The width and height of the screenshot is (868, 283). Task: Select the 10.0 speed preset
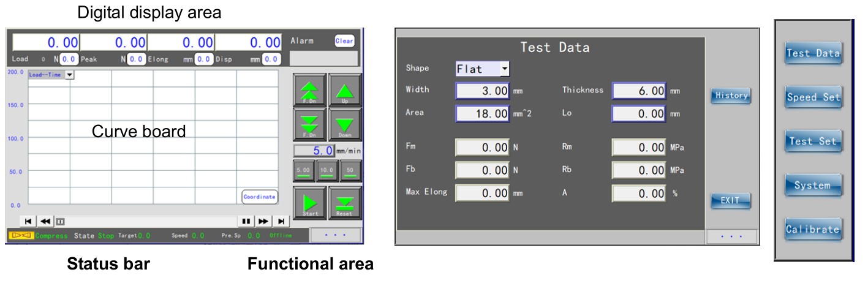[326, 171]
